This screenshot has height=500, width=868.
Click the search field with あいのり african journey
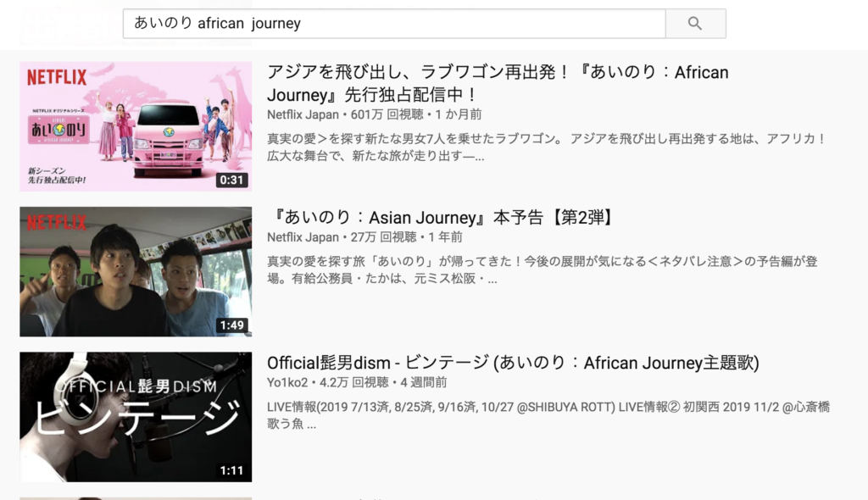394,23
